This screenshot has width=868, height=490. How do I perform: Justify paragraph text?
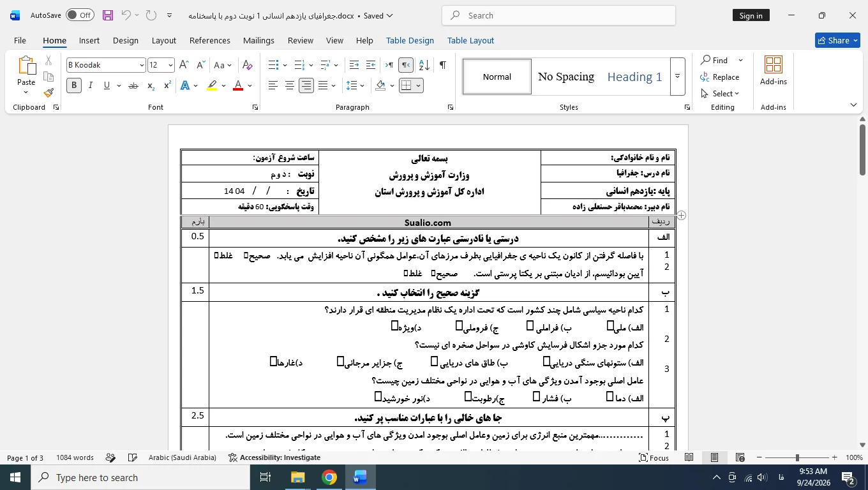click(x=323, y=85)
